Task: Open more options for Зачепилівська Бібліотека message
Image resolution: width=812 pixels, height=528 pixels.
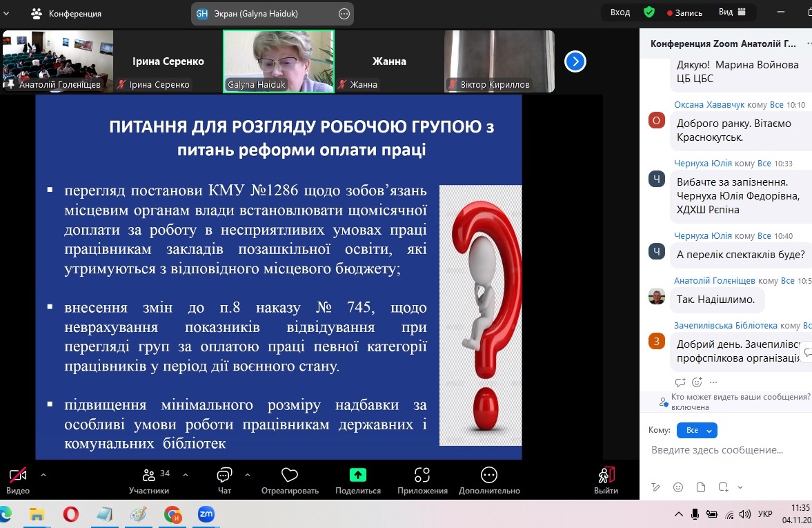Action: click(x=713, y=382)
